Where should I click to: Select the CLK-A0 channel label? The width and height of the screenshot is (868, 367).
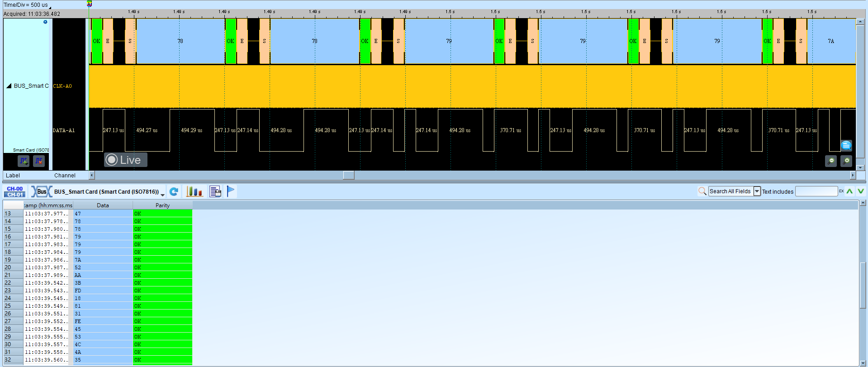62,86
